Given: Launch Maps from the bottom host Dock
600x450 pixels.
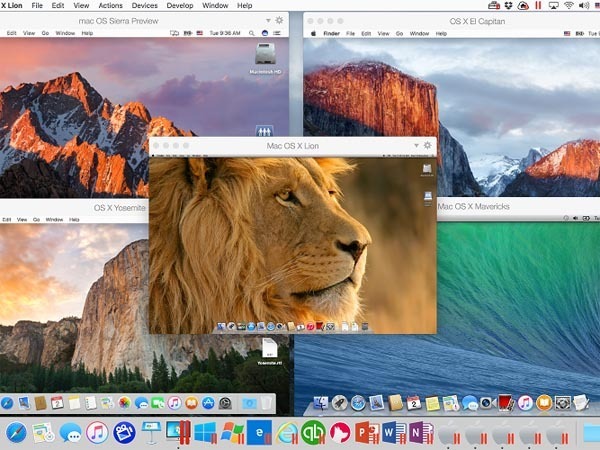Looking at the screenshot, I should coord(43,433).
